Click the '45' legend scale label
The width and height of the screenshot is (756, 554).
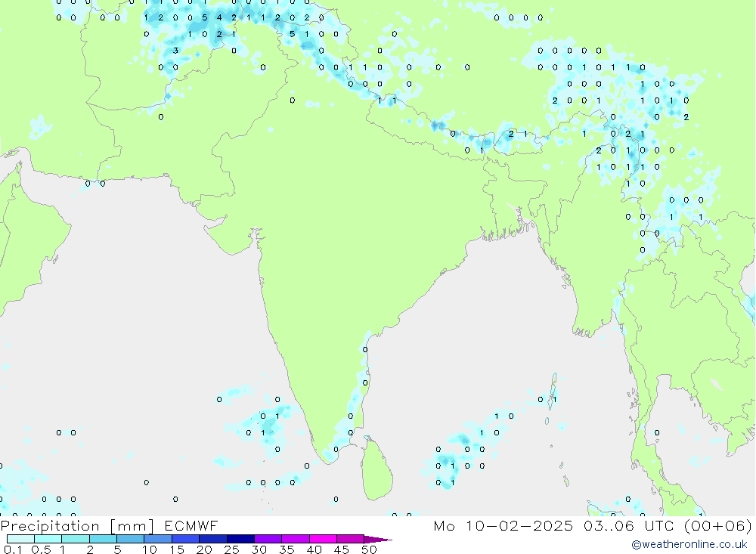(x=342, y=549)
